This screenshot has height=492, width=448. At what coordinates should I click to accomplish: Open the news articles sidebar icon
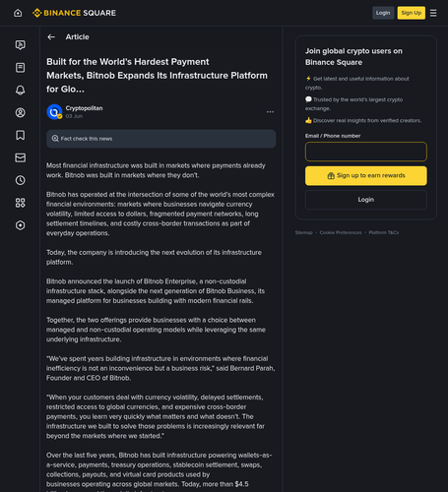click(x=21, y=68)
